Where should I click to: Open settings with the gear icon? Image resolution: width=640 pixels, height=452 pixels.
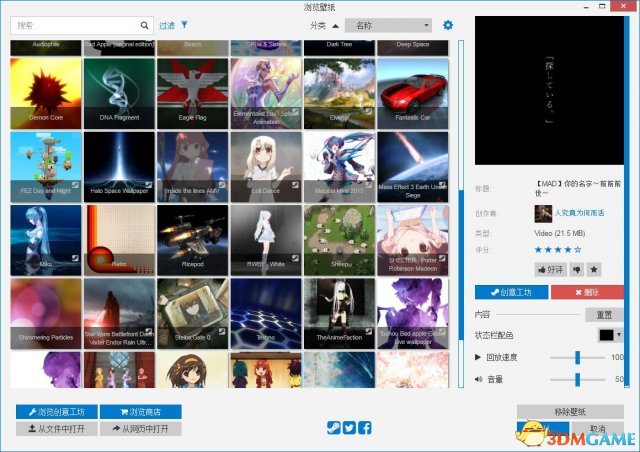(x=448, y=25)
